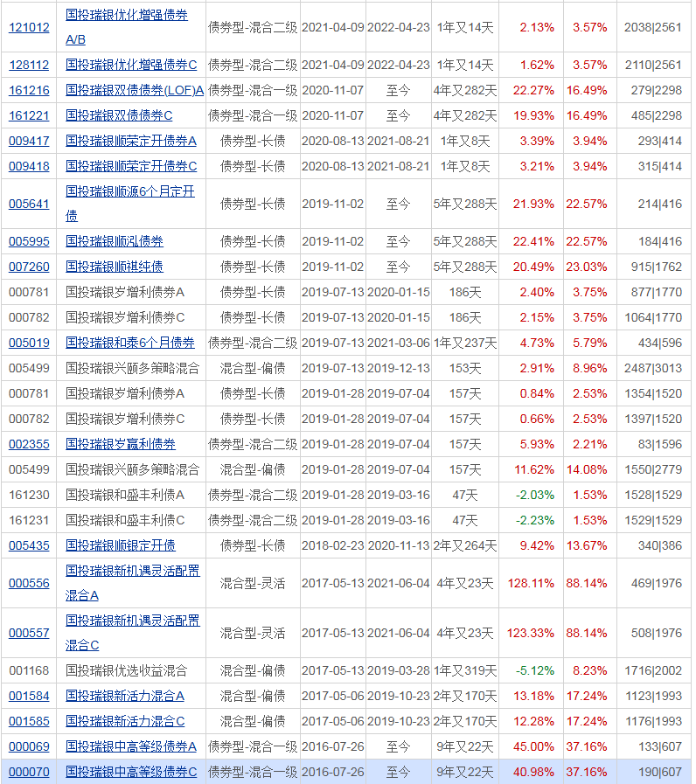Open the 国投瑞银新机遇灵活配置混合C link
The image size is (696, 784).
click(133, 634)
